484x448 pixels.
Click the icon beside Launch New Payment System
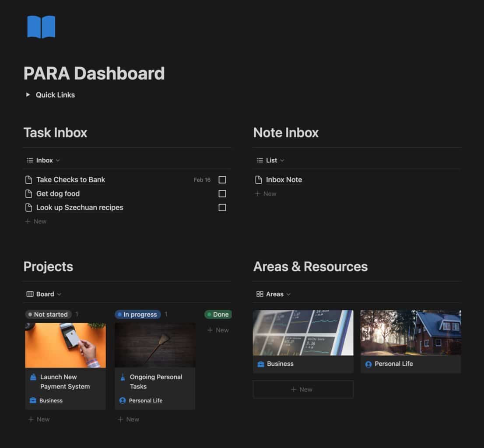tap(33, 377)
